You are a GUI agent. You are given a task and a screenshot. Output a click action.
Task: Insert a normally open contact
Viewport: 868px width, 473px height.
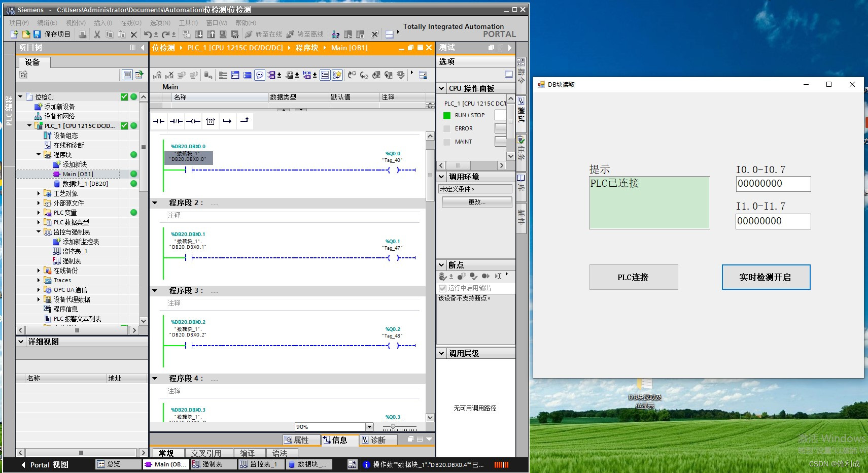click(x=159, y=121)
